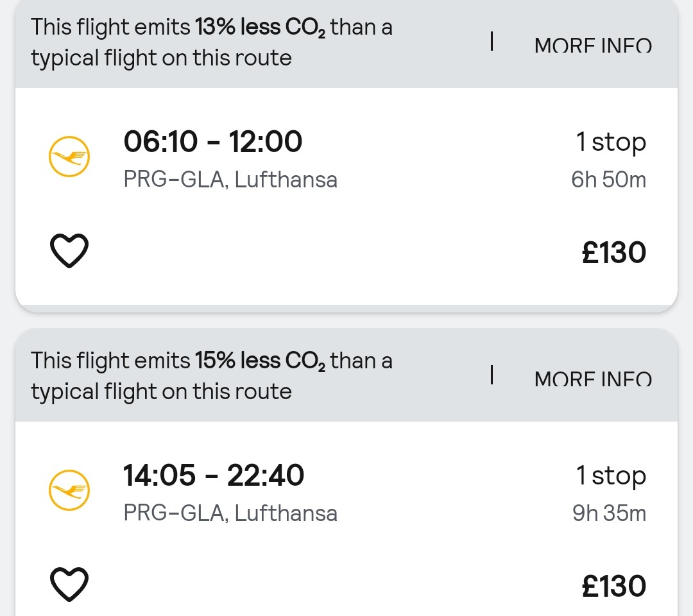Click Lufthansa logo on 14:05 flight
Viewport: 693px width, 616px height.
pyautogui.click(x=69, y=491)
